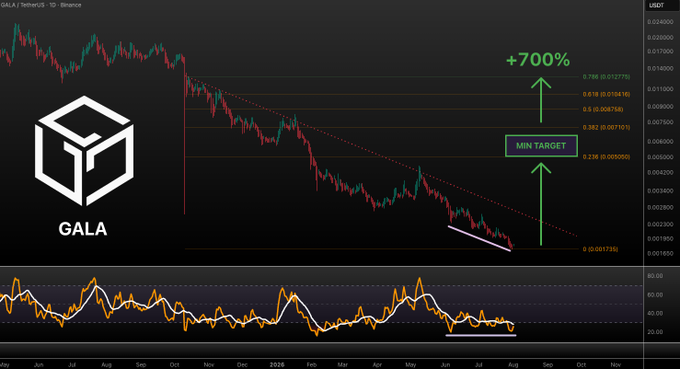Click the 0.003400 price axis label
Screen dimensions: 680x369
click(660, 191)
